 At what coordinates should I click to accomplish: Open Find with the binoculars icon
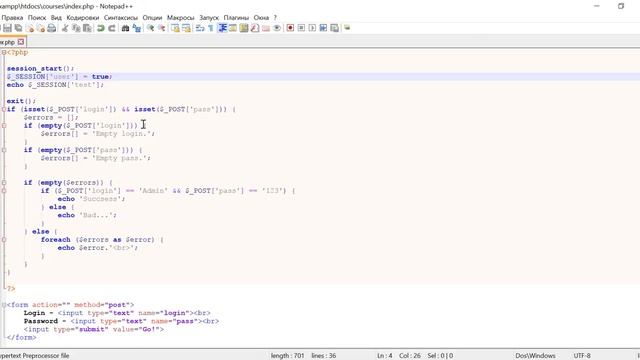125,28
